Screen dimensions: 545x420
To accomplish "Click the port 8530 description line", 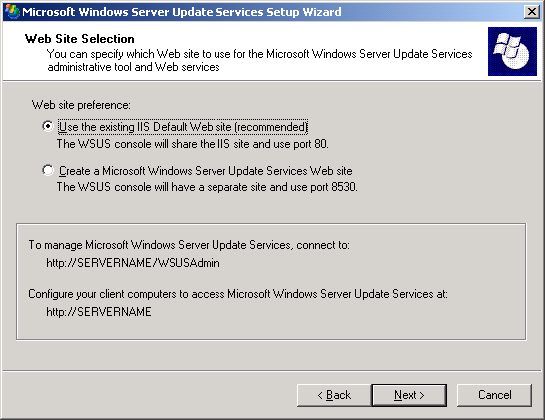I will point(207,187).
